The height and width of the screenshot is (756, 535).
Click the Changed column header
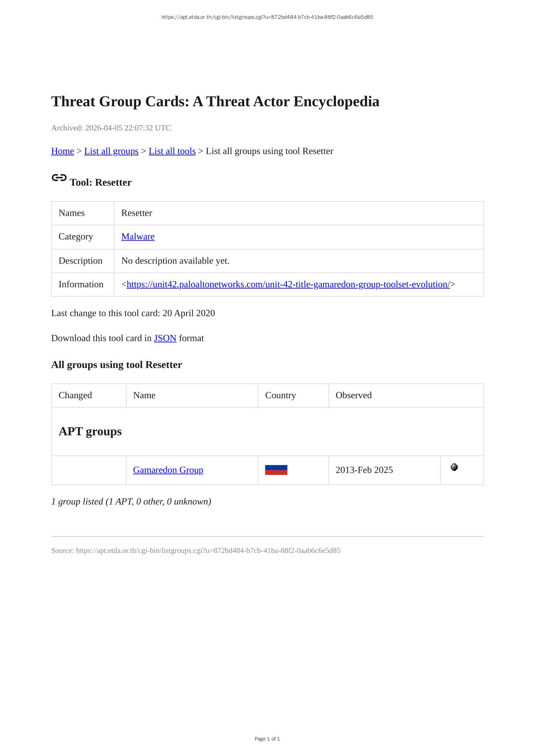[x=75, y=395]
